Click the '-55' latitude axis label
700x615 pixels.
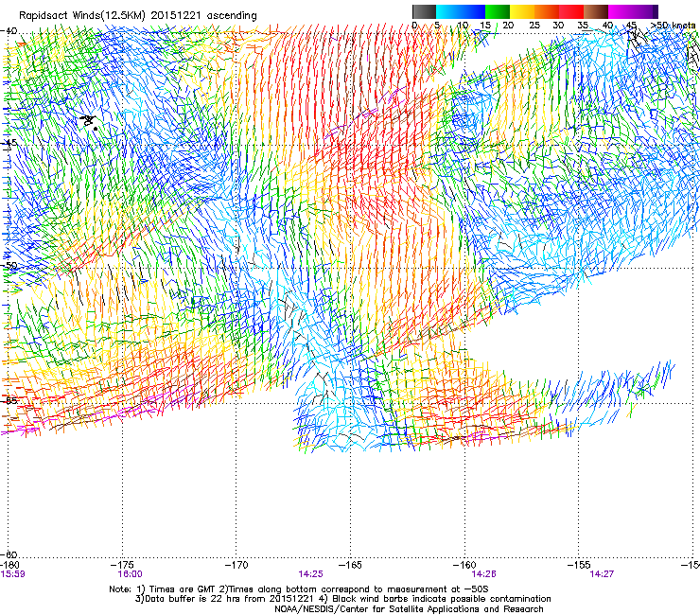pos(9,400)
